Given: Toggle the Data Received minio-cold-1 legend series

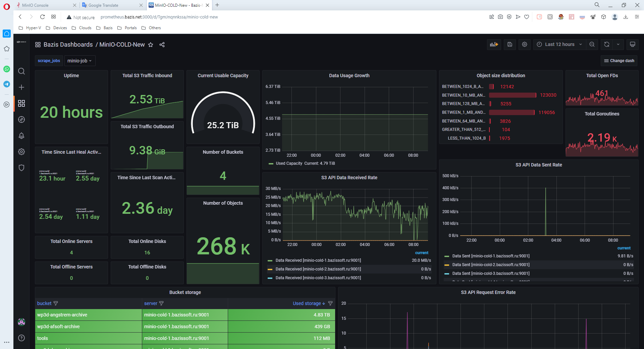Looking at the screenshot, I should [x=318, y=260].
